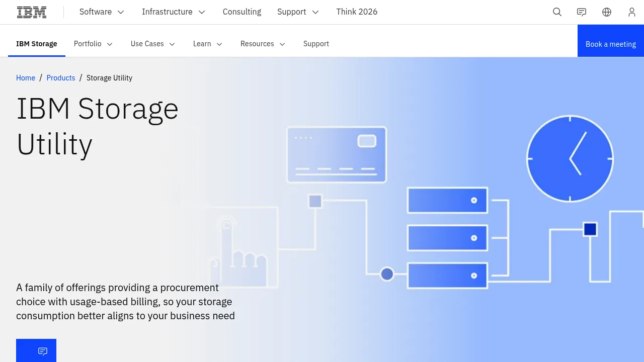This screenshot has height=362, width=644.
Task: Go to Products breadcrumb link
Action: click(61, 78)
